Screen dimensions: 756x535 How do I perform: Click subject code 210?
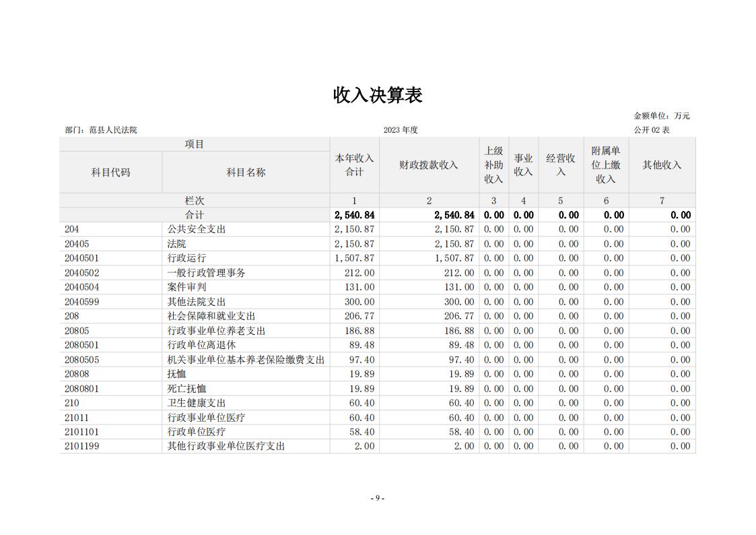[72, 403]
